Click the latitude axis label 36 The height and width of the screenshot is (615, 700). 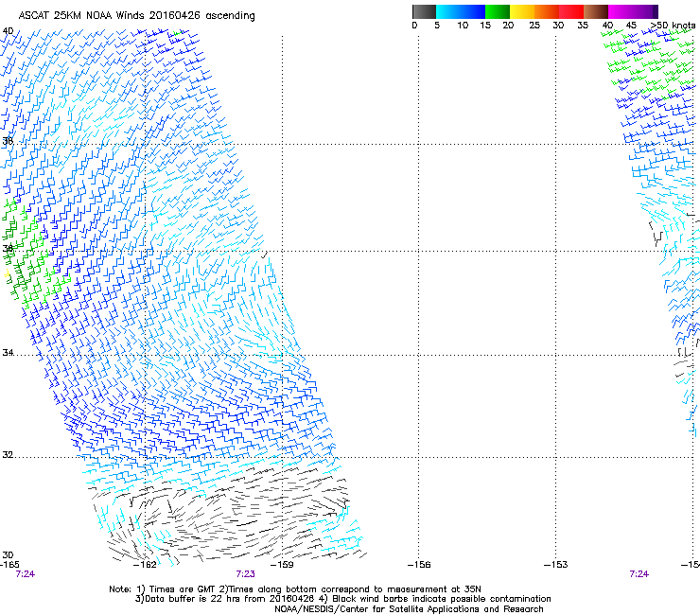click(8, 248)
